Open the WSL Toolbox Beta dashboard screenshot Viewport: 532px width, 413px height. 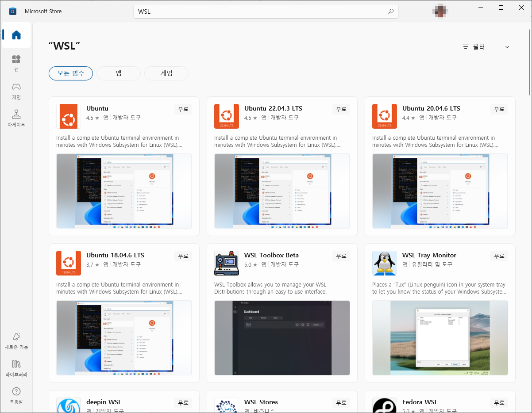pyautogui.click(x=282, y=338)
